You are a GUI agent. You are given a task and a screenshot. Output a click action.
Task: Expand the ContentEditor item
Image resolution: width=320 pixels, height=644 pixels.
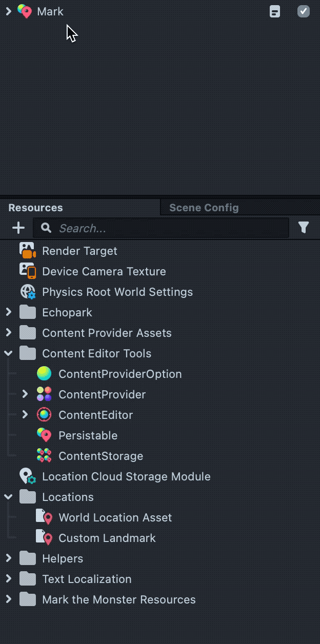(25, 415)
